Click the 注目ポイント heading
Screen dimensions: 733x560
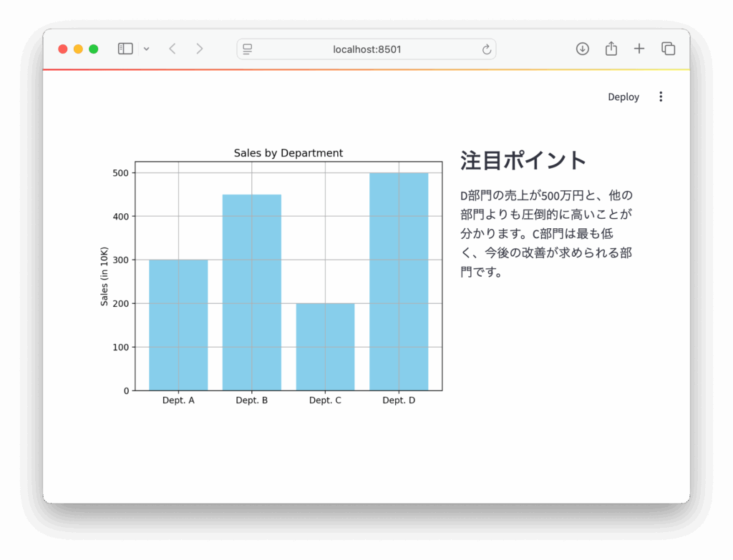click(x=523, y=160)
